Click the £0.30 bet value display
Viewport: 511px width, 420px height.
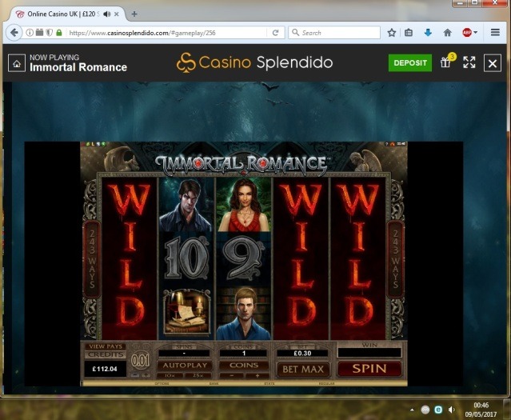[x=302, y=353]
